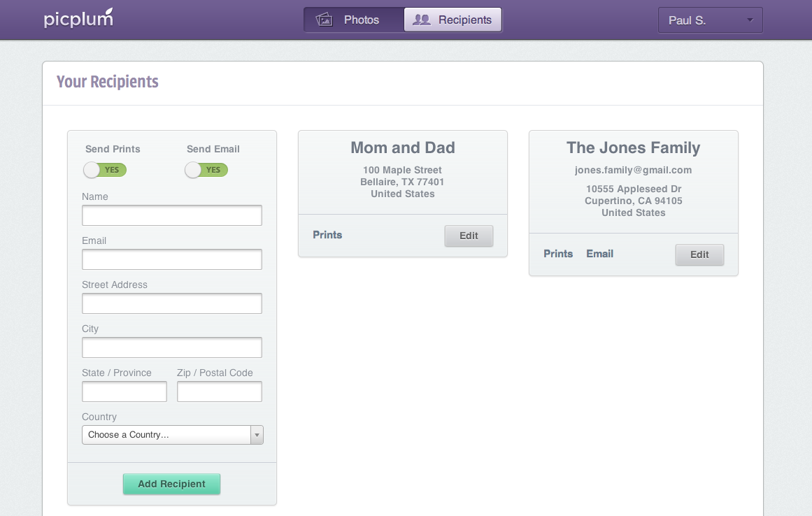The height and width of the screenshot is (516, 812).
Task: Click the Zip / Postal Code field
Action: pos(220,392)
